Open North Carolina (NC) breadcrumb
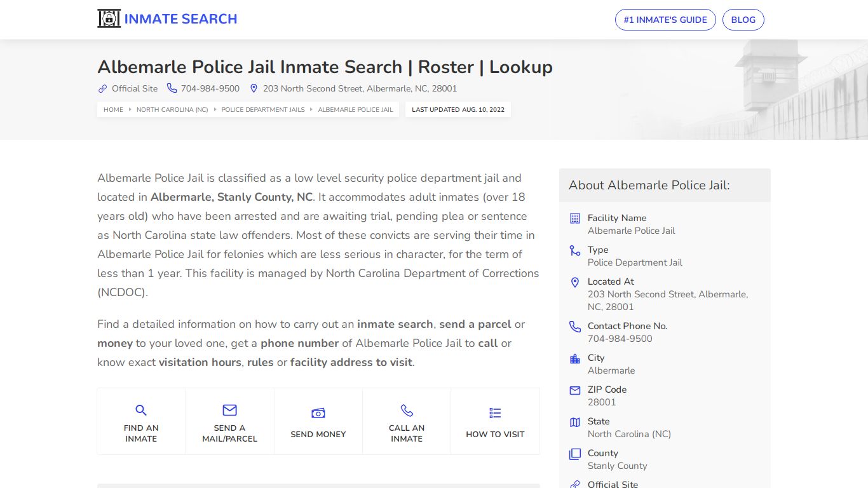The image size is (868, 488). 172,109
